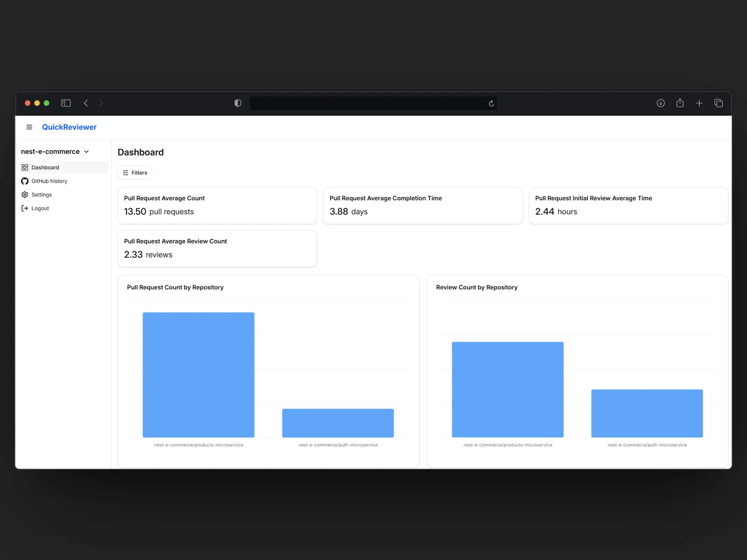Expand the nest-e-commerce organization dropdown
747x560 pixels.
[x=55, y=152]
